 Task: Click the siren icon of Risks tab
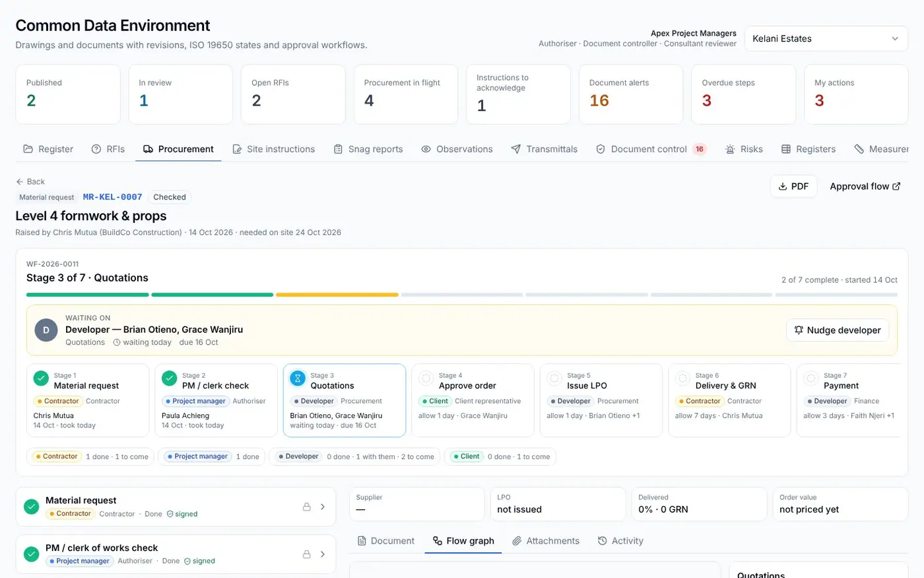[x=730, y=149]
